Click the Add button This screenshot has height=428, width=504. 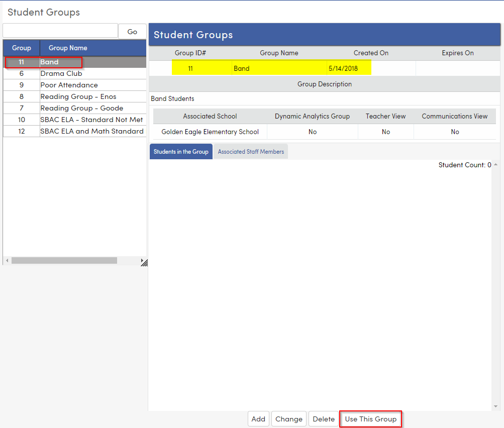tap(258, 418)
